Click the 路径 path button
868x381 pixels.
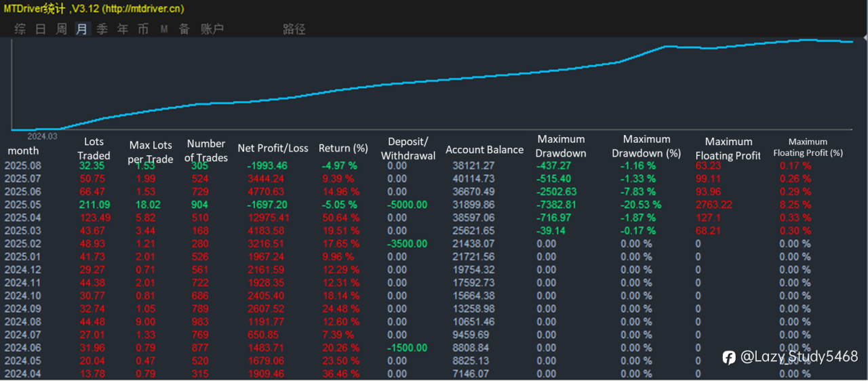[294, 29]
